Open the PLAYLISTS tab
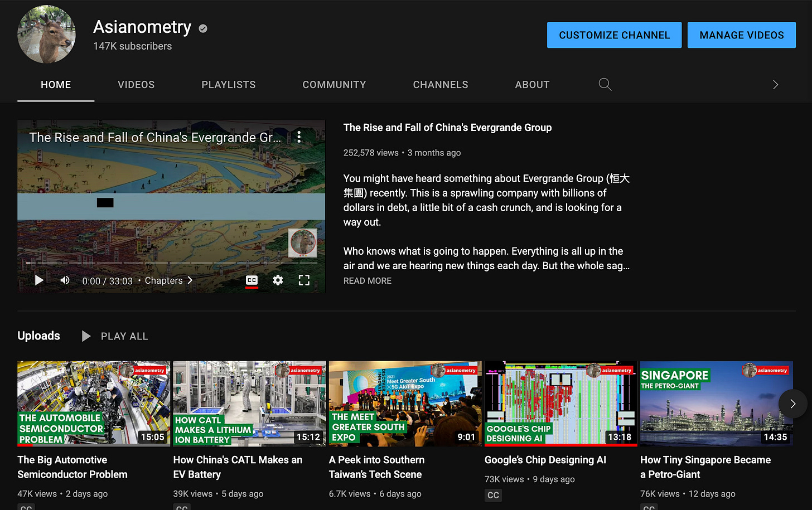 coord(229,85)
